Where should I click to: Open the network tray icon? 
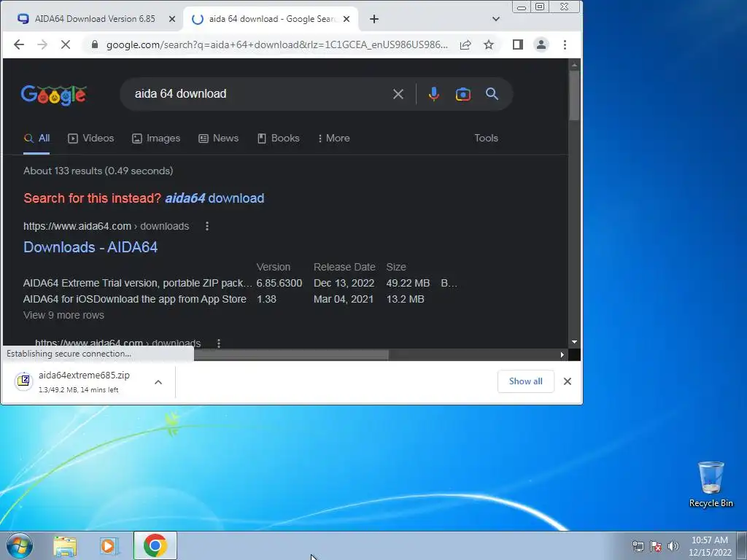[638, 546]
